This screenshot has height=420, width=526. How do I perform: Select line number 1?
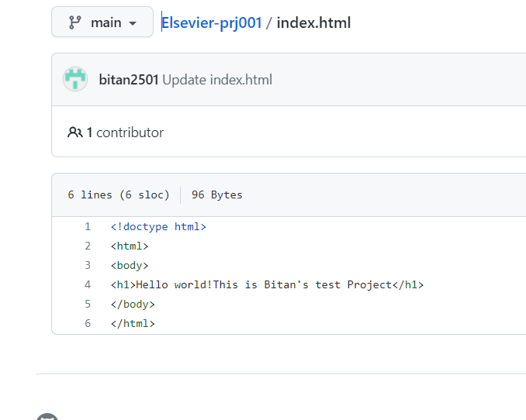tap(88, 226)
